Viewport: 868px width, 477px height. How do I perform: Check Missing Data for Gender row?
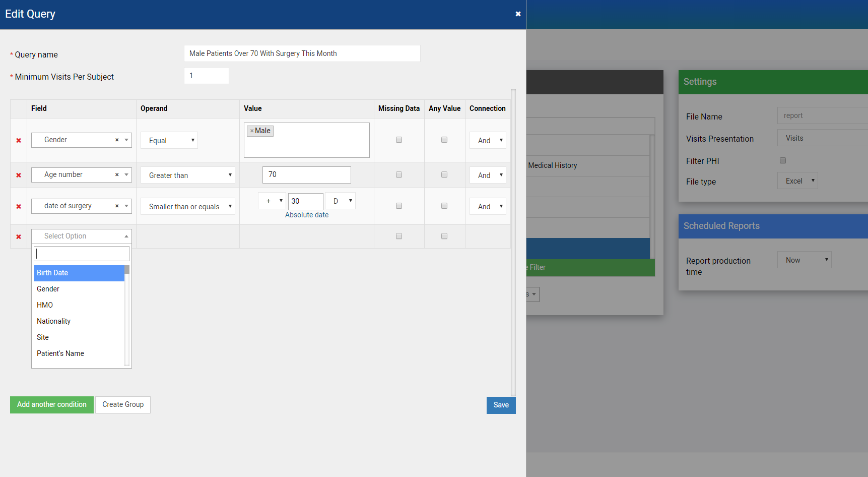pyautogui.click(x=399, y=140)
